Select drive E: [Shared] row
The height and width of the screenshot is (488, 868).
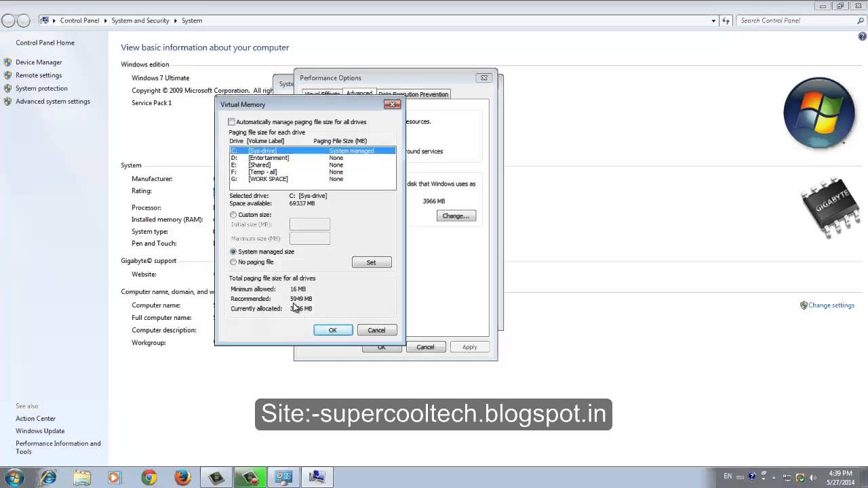[313, 165]
